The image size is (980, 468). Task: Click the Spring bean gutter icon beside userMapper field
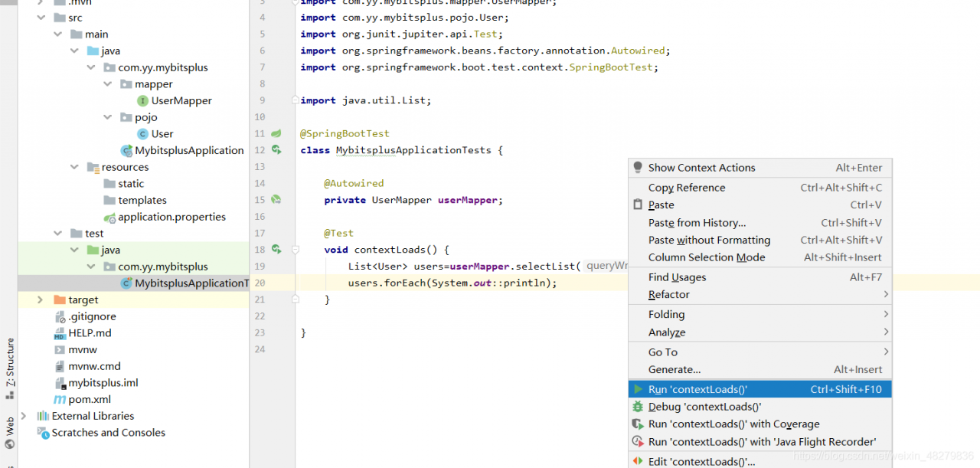pyautogui.click(x=276, y=200)
